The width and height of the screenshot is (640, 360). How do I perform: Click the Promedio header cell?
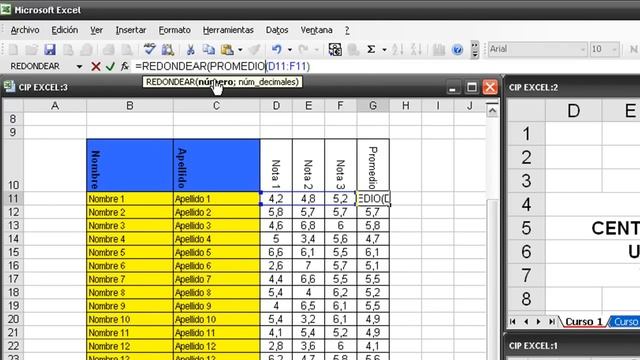(373, 165)
